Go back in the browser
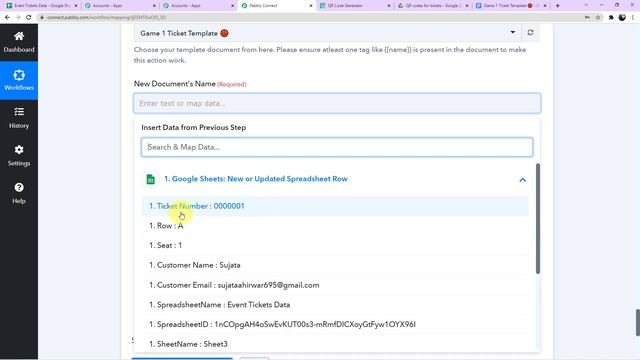640x360 pixels. [x=7, y=18]
